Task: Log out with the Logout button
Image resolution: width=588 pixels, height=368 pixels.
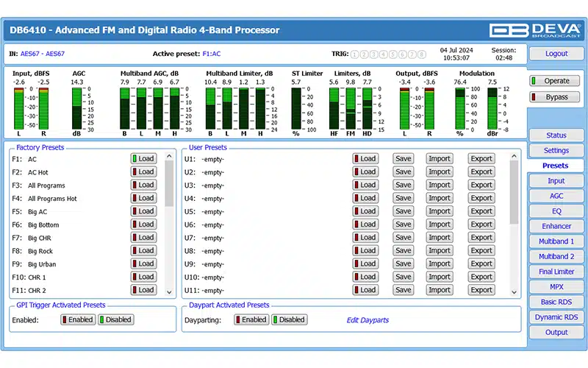Action: [556, 54]
